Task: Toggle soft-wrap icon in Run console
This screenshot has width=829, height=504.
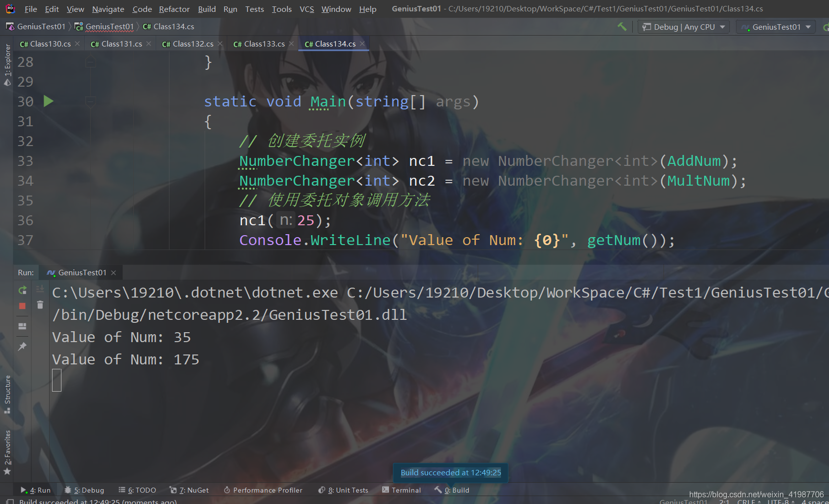Action: point(40,289)
